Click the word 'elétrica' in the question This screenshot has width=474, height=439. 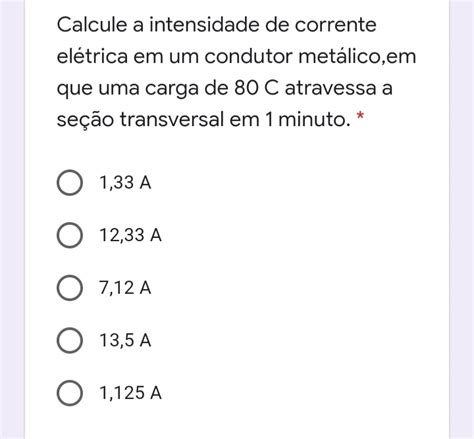coord(92,57)
